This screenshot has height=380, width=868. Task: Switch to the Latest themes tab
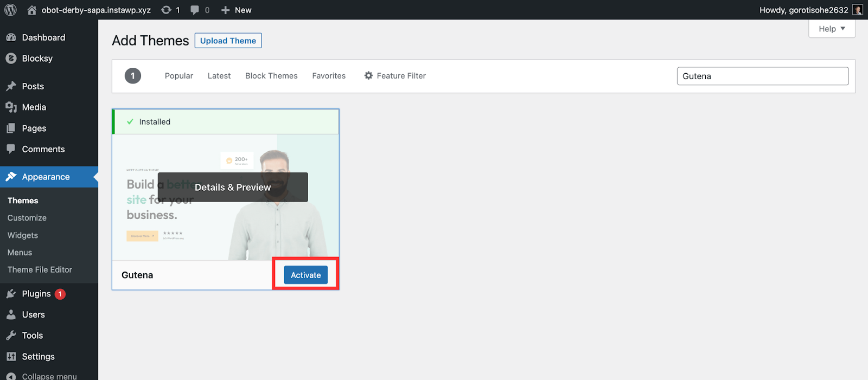tap(219, 76)
